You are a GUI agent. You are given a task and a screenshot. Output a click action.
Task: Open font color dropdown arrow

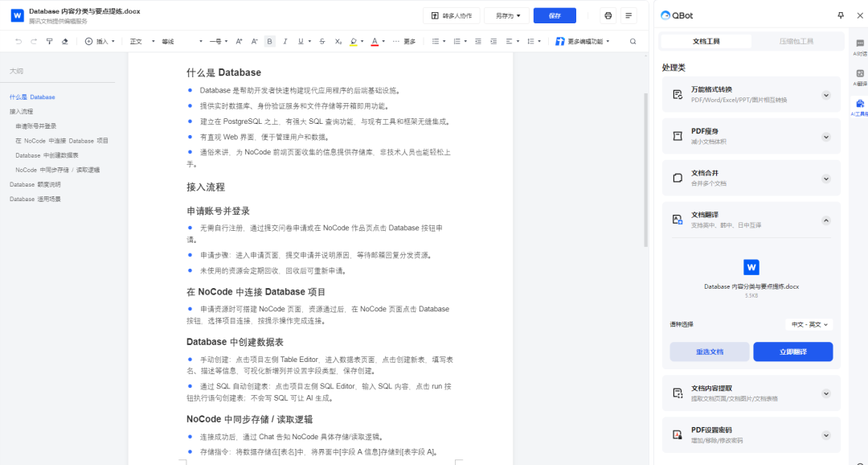(383, 41)
